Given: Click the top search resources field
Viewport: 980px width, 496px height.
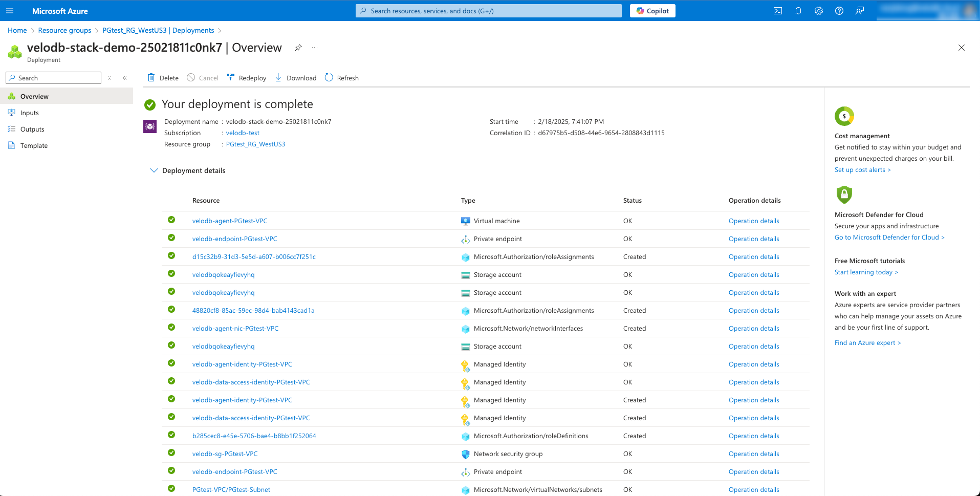Looking at the screenshot, I should point(488,11).
